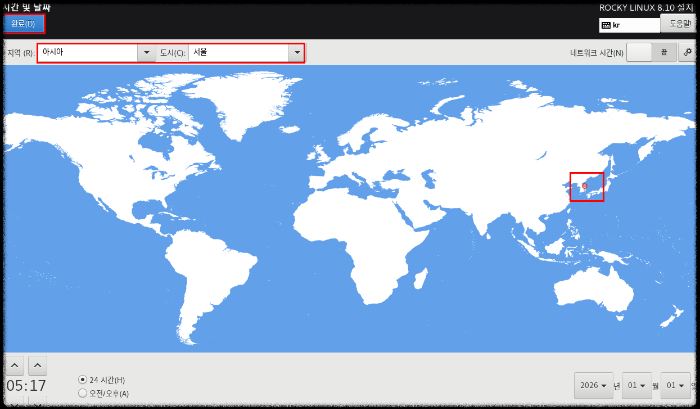700x409 pixels.
Task: Expand the 지역 region dropdown arrow
Action: [146, 53]
